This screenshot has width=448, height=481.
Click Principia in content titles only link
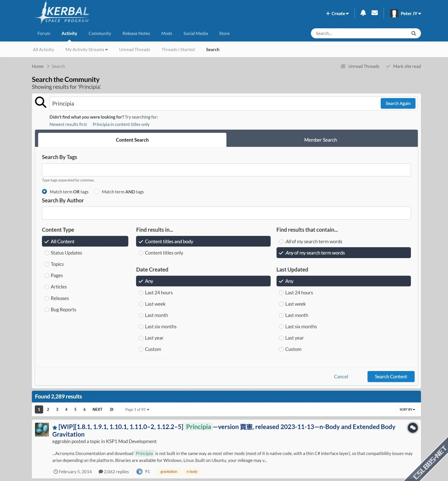[x=121, y=124]
